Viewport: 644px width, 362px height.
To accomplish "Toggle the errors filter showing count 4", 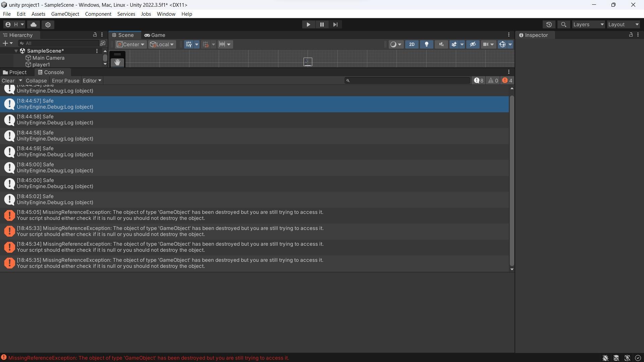I will (x=507, y=80).
